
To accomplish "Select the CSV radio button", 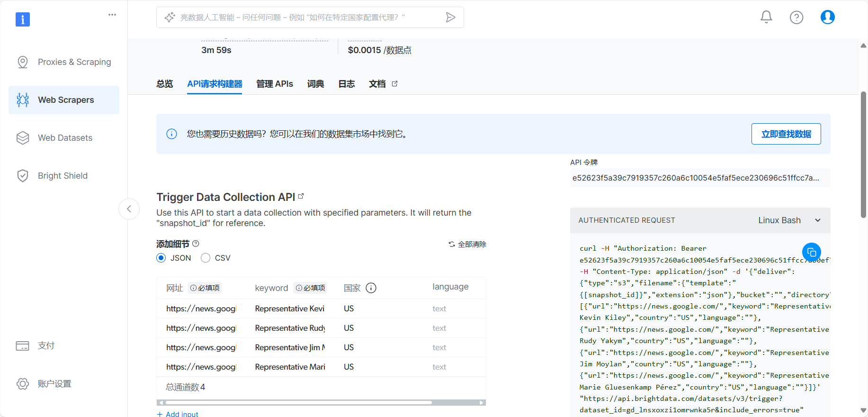I will pos(206,258).
